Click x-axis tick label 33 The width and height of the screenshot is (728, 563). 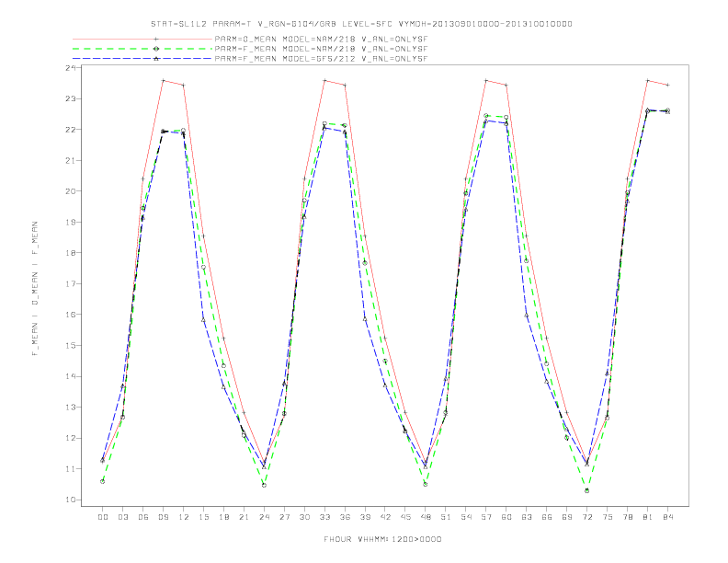coord(324,517)
